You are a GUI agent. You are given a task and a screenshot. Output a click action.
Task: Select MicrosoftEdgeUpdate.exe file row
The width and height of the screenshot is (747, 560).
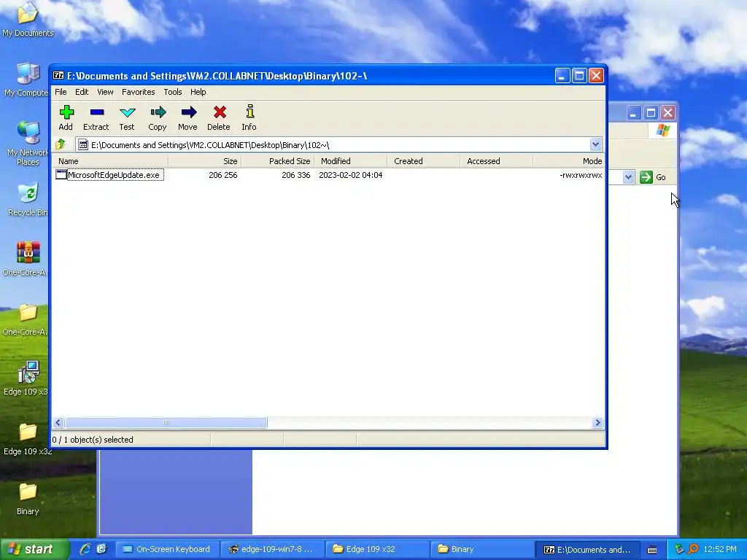pyautogui.click(x=329, y=175)
